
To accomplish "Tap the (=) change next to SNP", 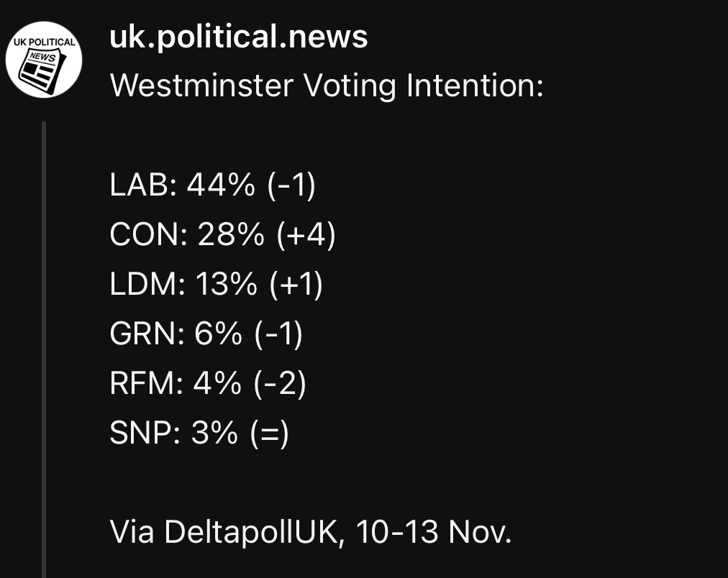I will tap(269, 434).
